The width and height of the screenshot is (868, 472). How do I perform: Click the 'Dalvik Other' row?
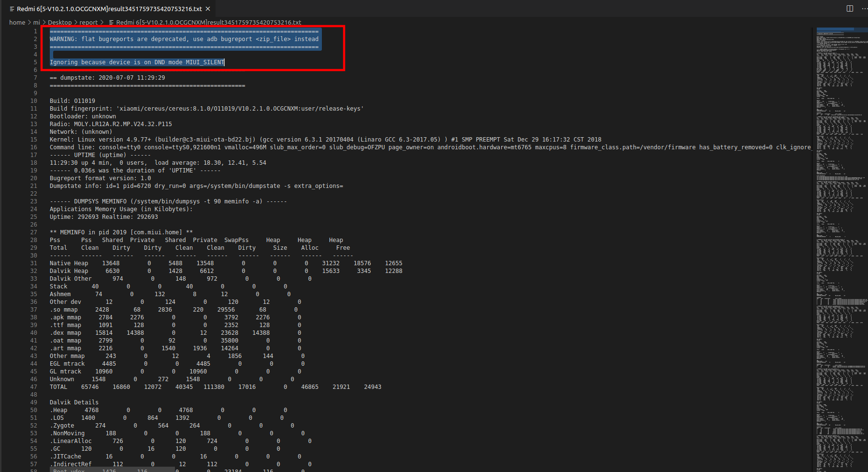click(180, 279)
